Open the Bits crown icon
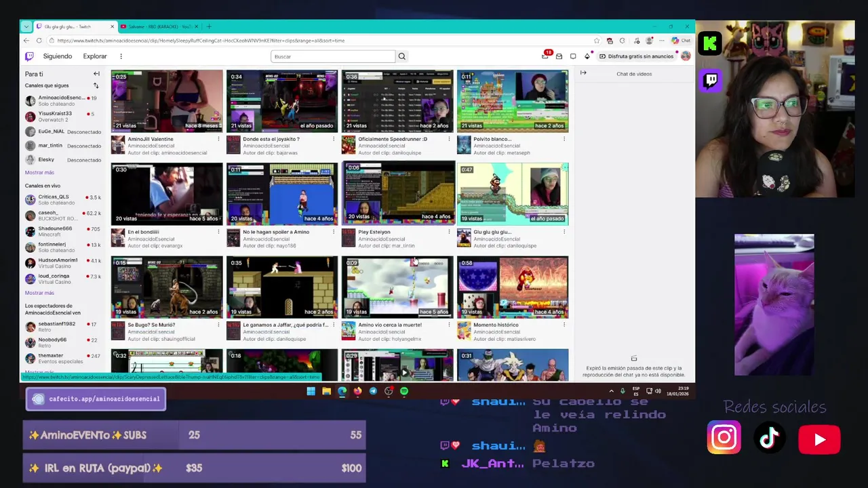 tap(587, 56)
